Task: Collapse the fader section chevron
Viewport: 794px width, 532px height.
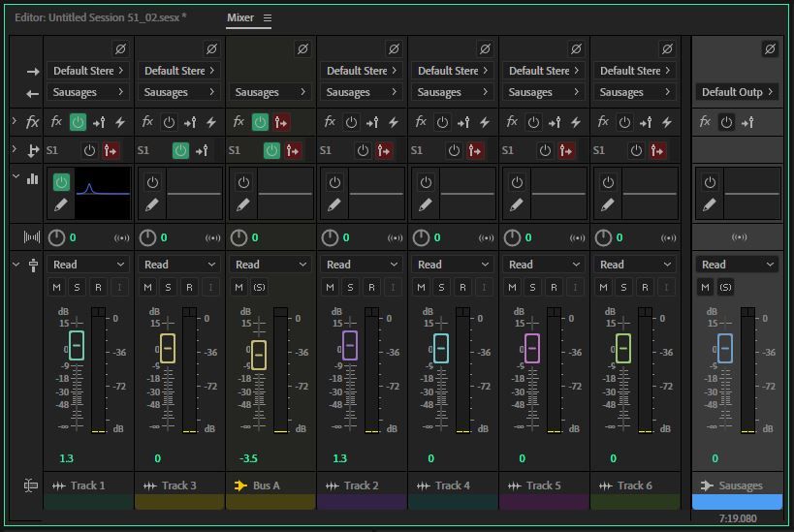Action: pyautogui.click(x=16, y=264)
